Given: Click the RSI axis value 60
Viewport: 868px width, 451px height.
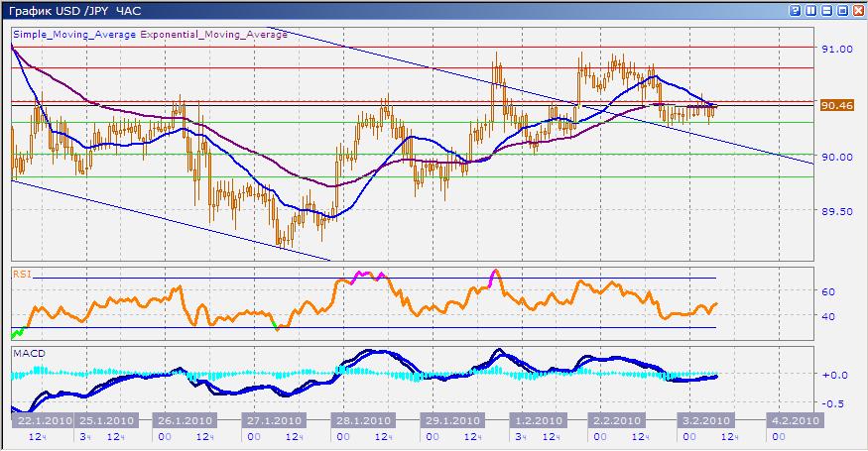Looking at the screenshot, I should tap(828, 291).
